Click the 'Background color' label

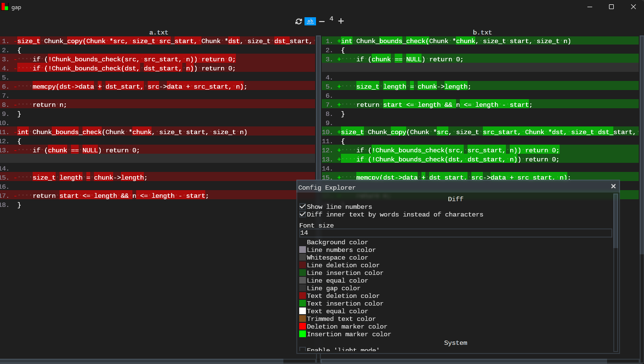point(338,242)
